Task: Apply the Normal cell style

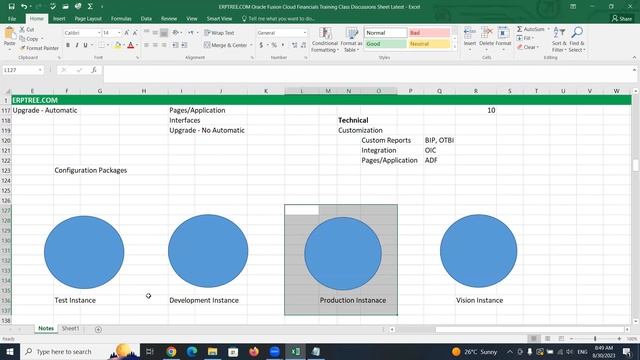Action: pos(386,33)
